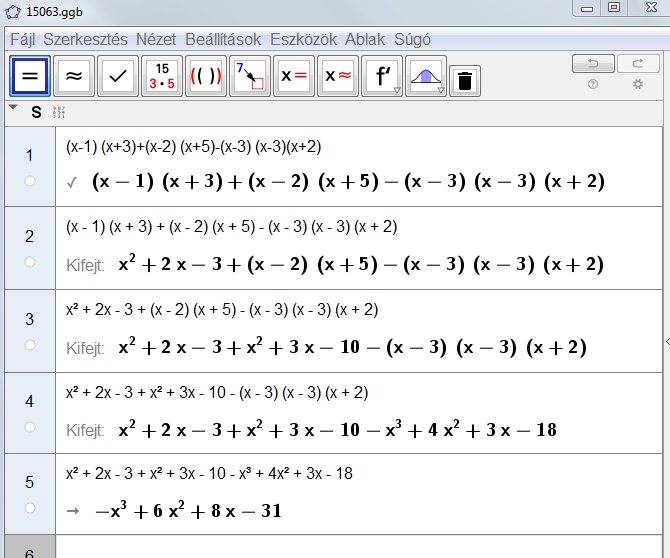Select the Solve (x=) tool
Viewport: 670px width, 558px height.
point(294,76)
